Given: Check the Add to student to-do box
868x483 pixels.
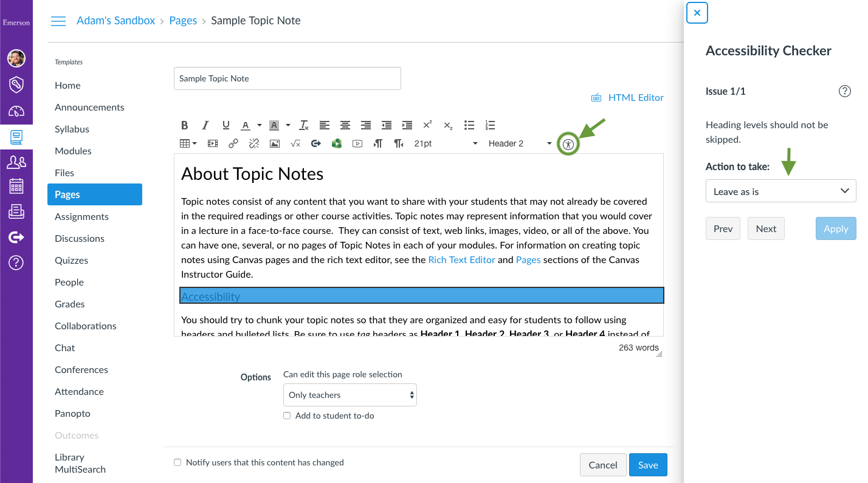Looking at the screenshot, I should pyautogui.click(x=287, y=416).
